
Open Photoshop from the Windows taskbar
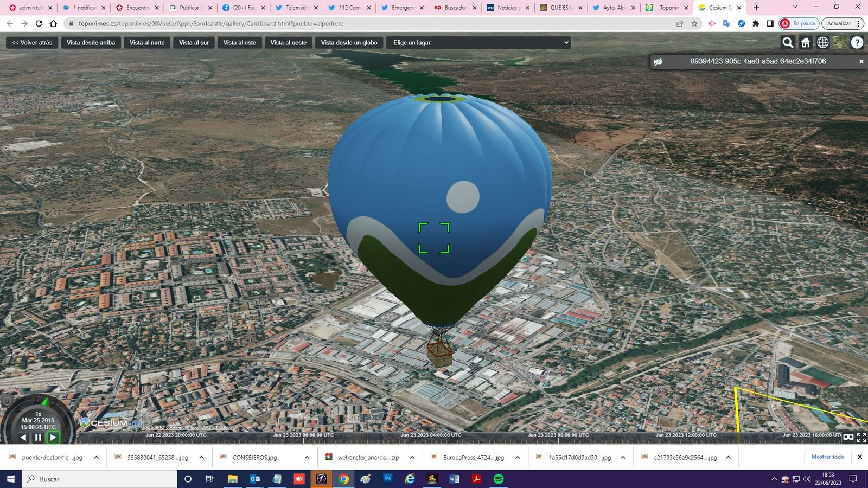coord(387,479)
